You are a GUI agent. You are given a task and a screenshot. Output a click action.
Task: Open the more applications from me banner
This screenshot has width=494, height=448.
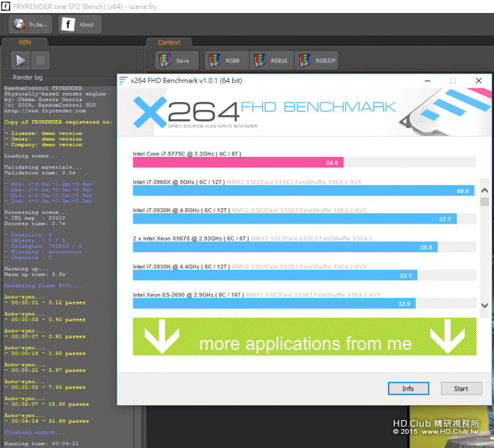[x=304, y=336]
